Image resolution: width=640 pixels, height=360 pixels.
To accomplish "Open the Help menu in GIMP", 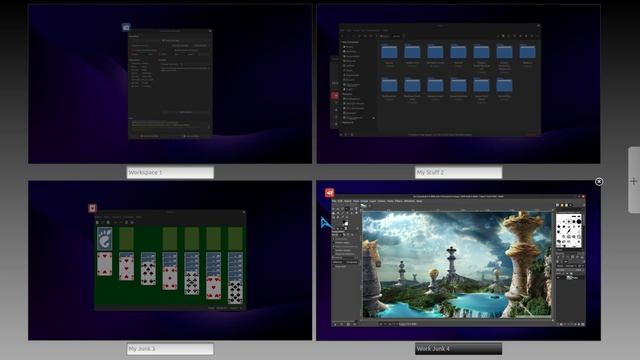I will pos(420,201).
